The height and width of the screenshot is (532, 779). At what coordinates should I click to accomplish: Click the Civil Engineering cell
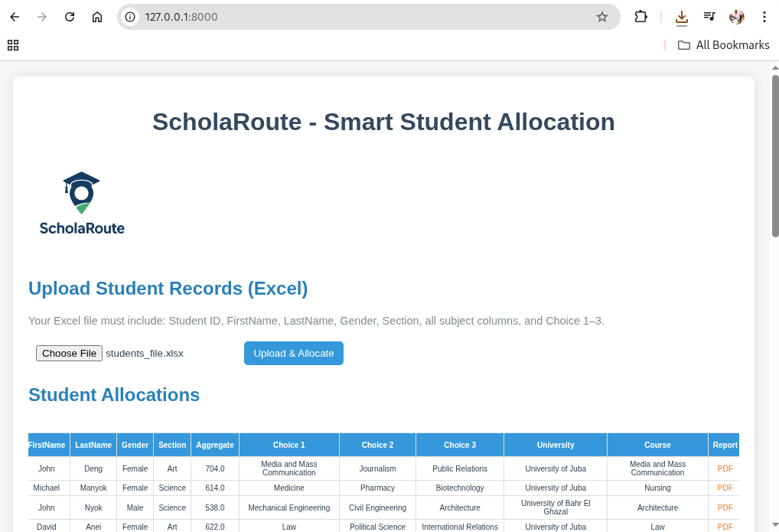point(377,508)
